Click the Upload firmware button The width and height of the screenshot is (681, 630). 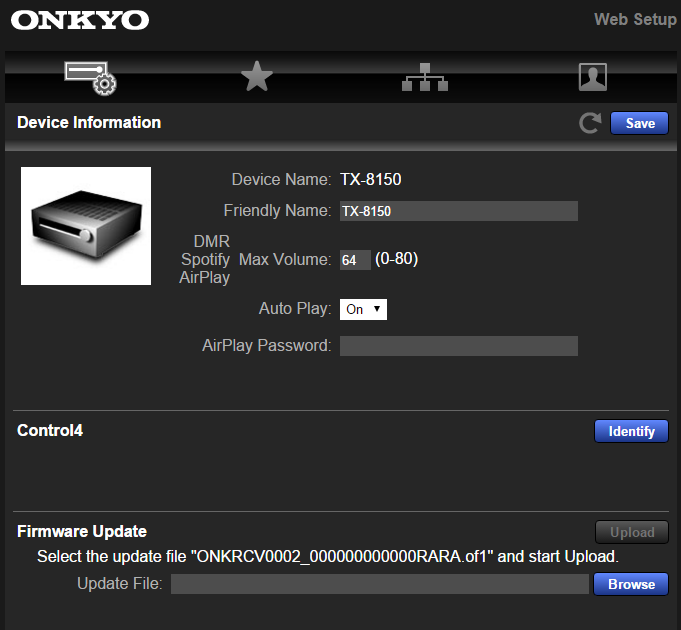click(x=632, y=532)
